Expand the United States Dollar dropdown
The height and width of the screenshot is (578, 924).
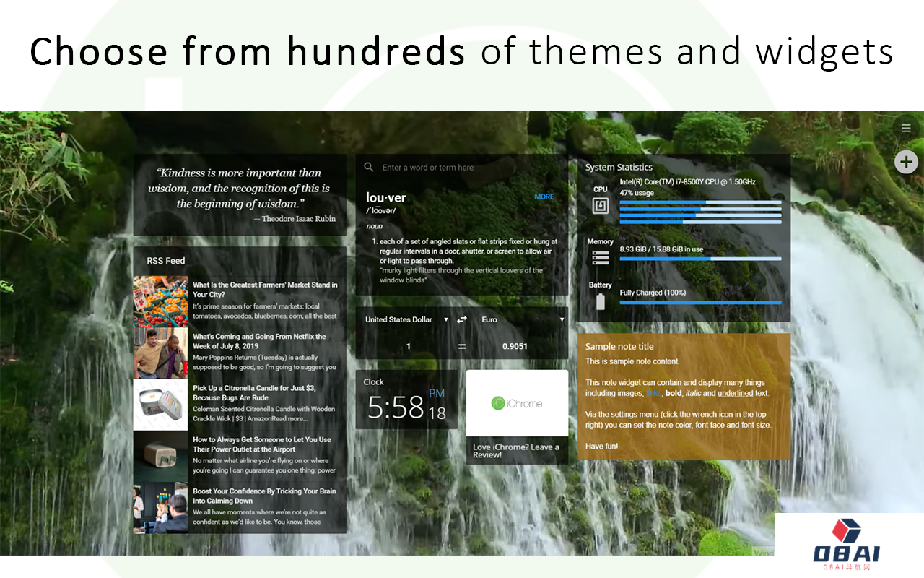point(406,319)
